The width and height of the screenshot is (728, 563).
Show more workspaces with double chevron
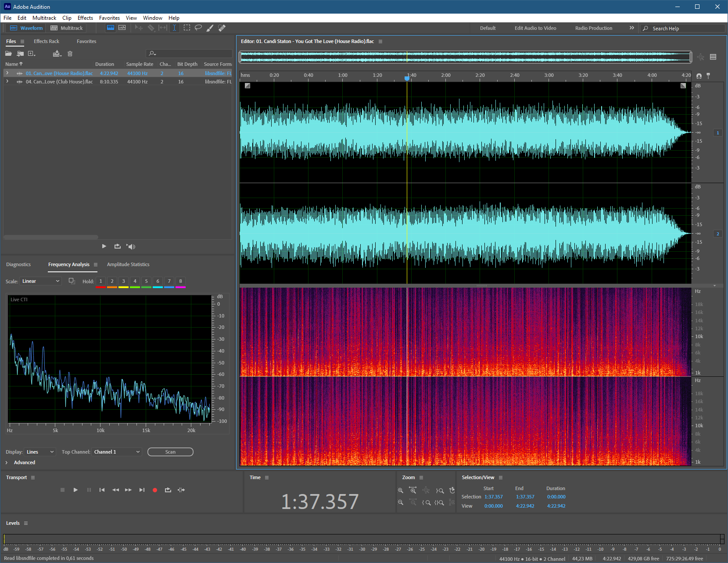[631, 28]
